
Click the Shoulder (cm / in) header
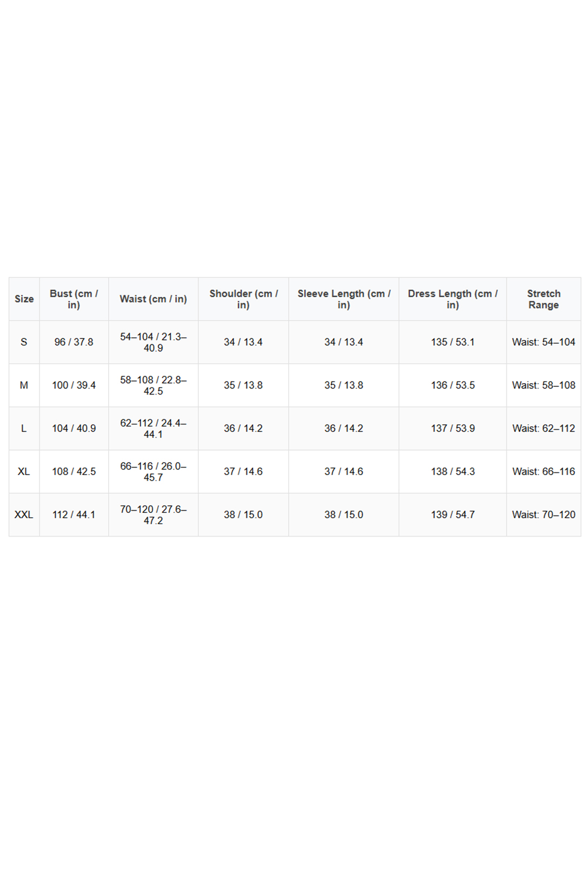[x=243, y=299]
